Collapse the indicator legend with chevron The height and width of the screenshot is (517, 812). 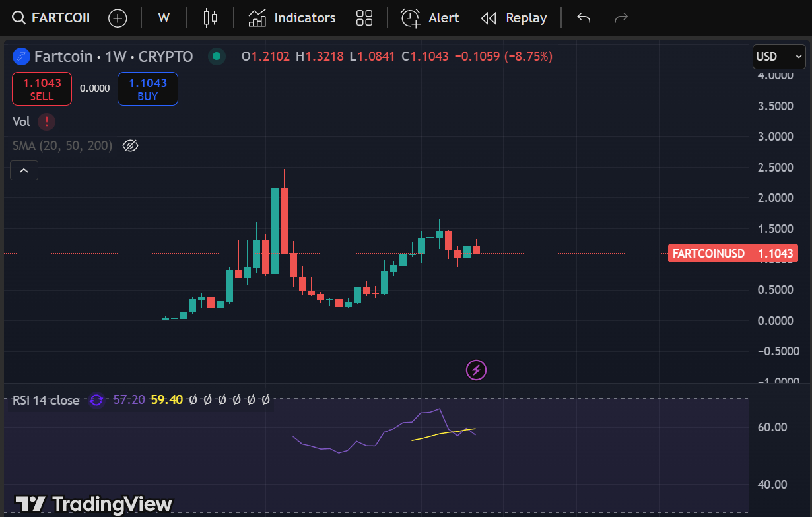[24, 171]
